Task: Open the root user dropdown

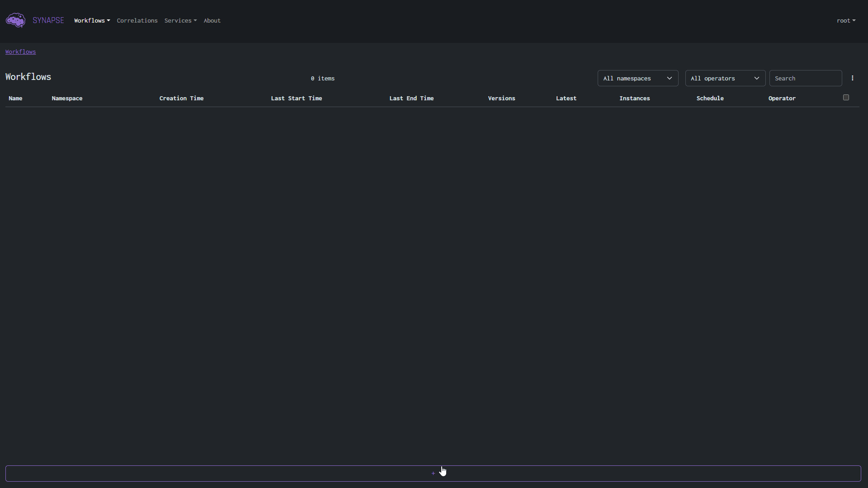Action: pyautogui.click(x=845, y=20)
